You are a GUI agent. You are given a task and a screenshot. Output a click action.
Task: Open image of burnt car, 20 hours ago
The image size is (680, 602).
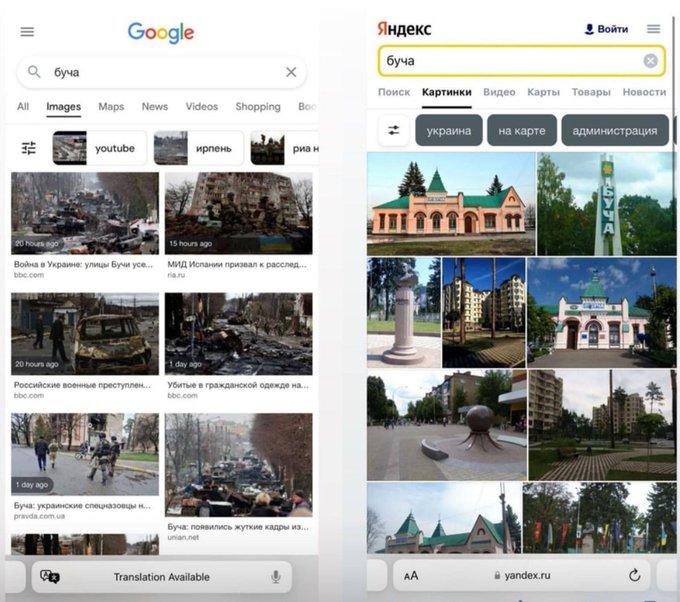[85, 334]
